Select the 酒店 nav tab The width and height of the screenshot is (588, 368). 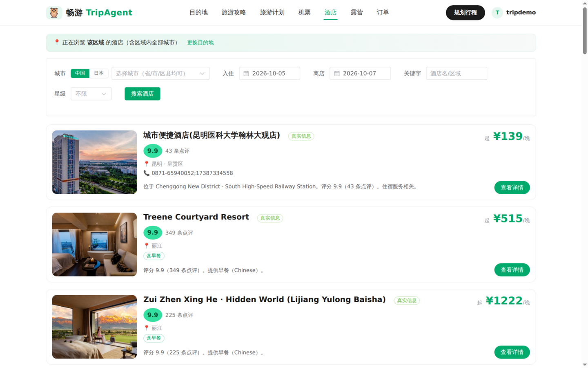point(330,13)
